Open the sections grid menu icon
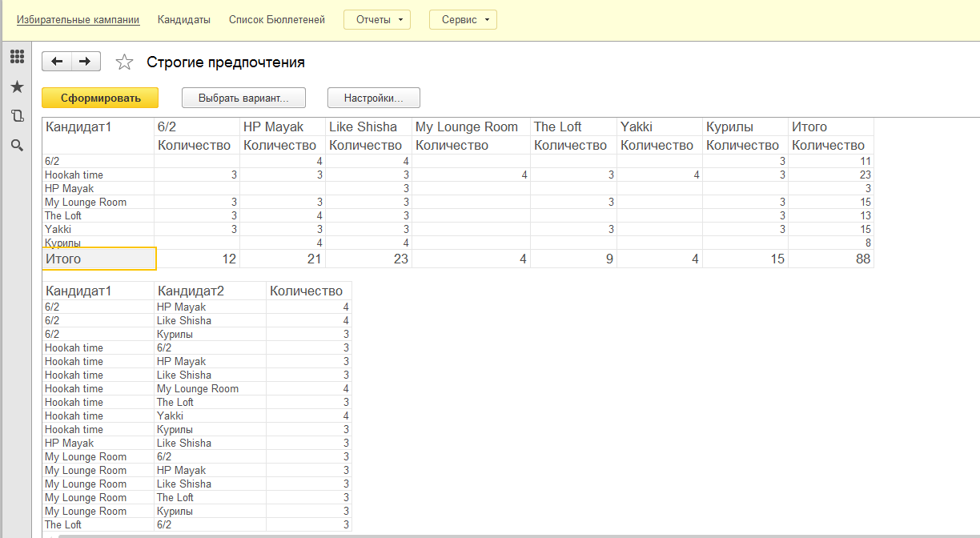Image resolution: width=980 pixels, height=538 pixels. pyautogui.click(x=17, y=57)
